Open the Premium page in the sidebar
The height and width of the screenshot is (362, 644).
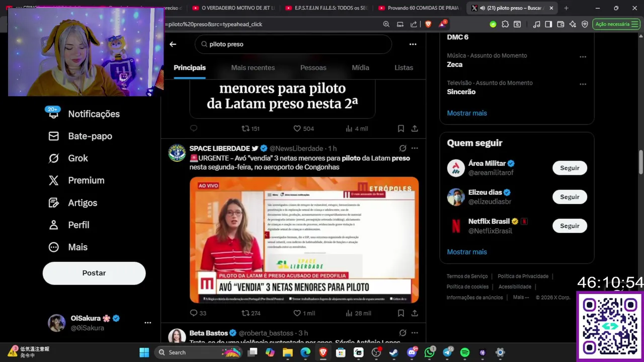click(x=76, y=180)
